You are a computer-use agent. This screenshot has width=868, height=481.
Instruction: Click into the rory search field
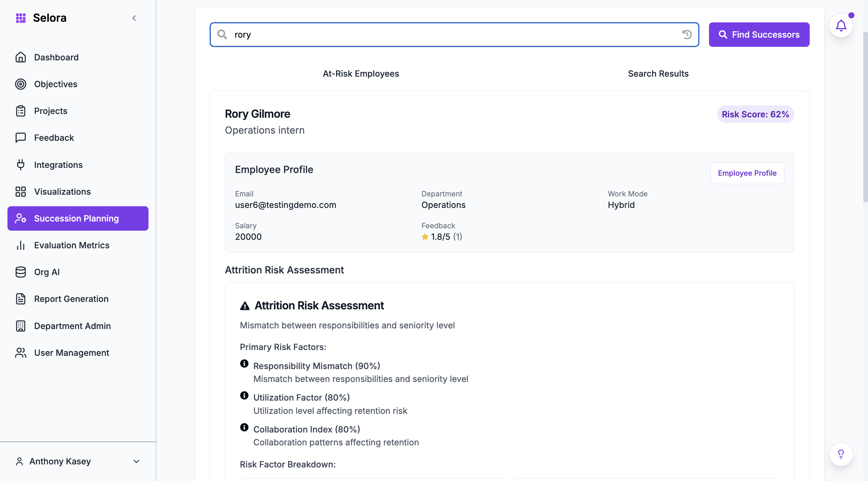tap(454, 35)
